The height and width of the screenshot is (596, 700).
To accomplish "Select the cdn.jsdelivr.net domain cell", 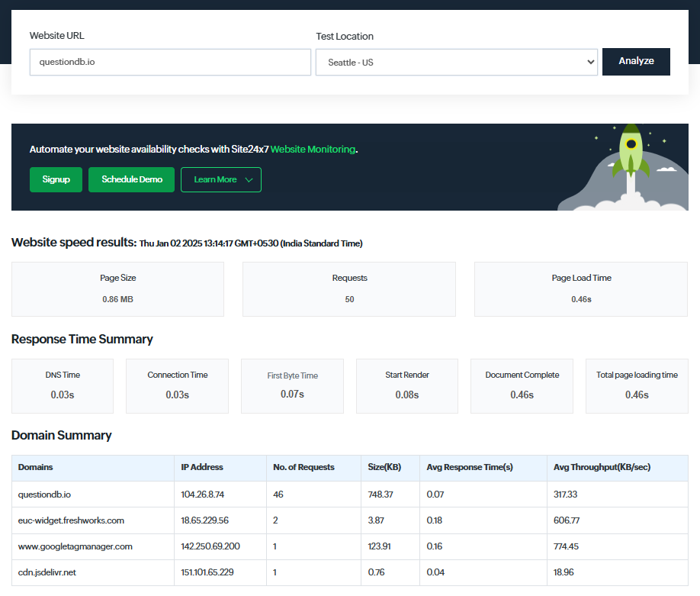I will [93, 572].
